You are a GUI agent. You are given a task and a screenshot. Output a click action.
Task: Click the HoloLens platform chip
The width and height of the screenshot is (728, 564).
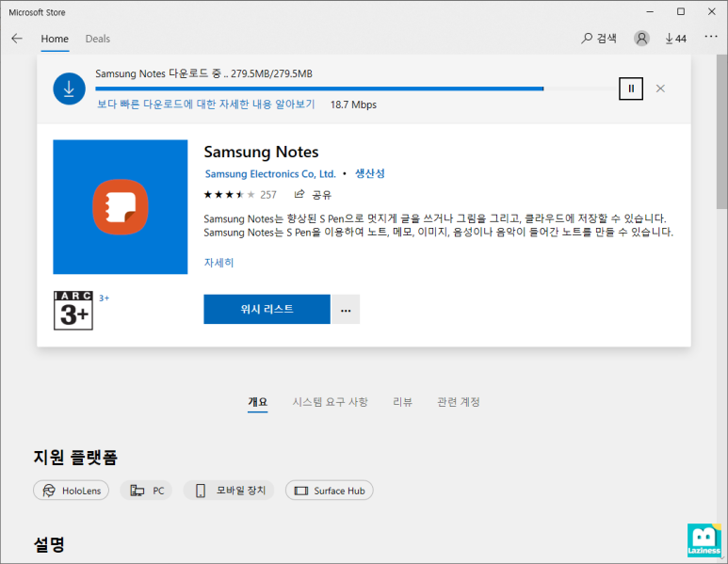pos(71,491)
